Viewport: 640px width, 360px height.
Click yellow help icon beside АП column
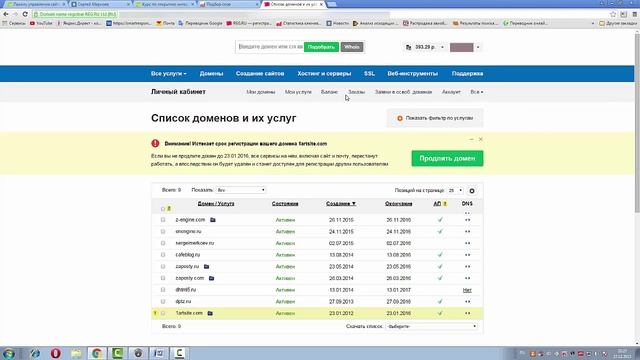(x=445, y=203)
